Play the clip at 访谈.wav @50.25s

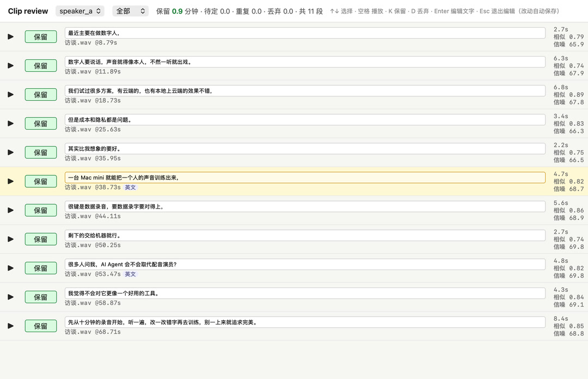(10, 239)
